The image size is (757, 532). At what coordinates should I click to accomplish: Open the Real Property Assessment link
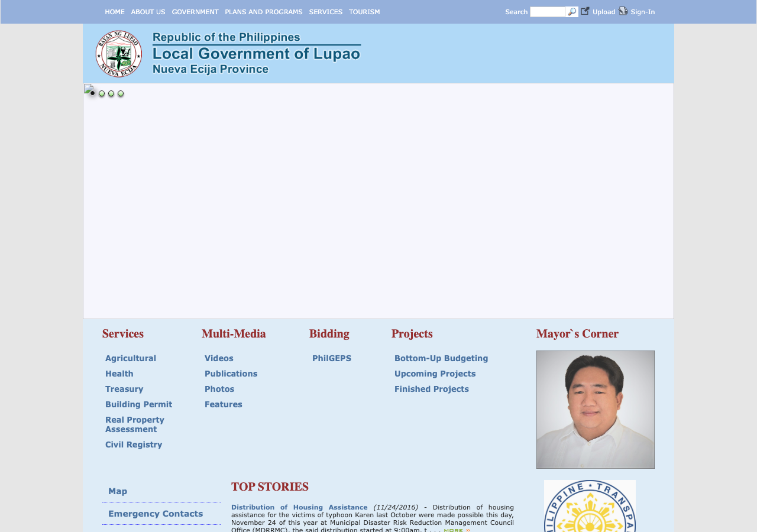[x=135, y=424]
